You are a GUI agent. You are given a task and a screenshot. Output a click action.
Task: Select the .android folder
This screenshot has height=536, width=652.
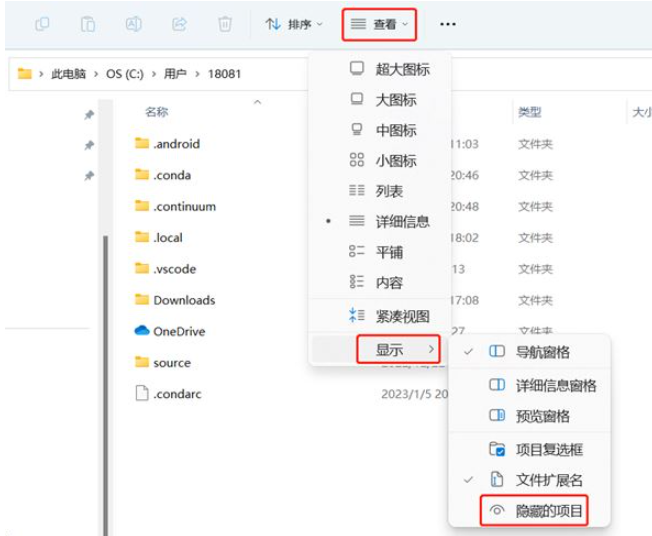click(x=168, y=144)
